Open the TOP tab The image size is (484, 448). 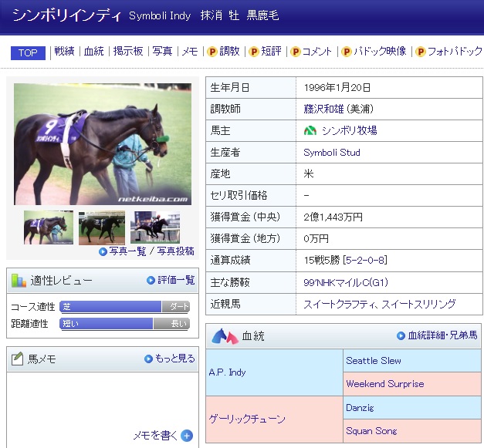click(x=28, y=52)
